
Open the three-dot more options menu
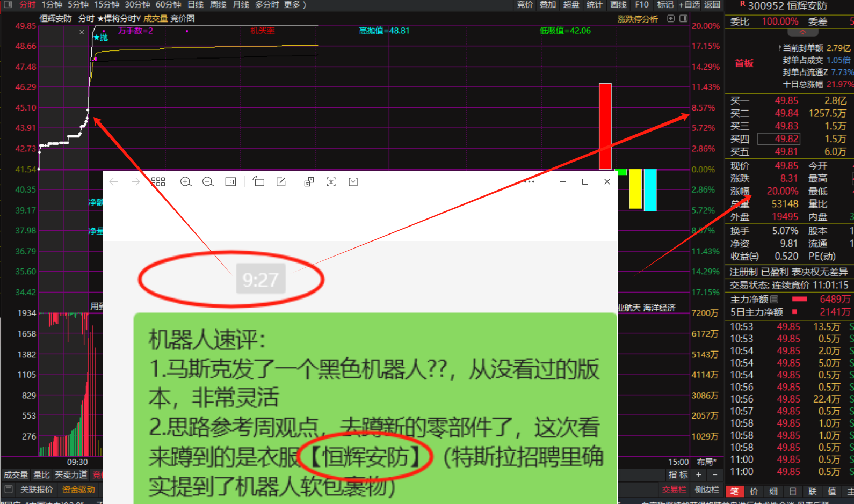pos(529,181)
